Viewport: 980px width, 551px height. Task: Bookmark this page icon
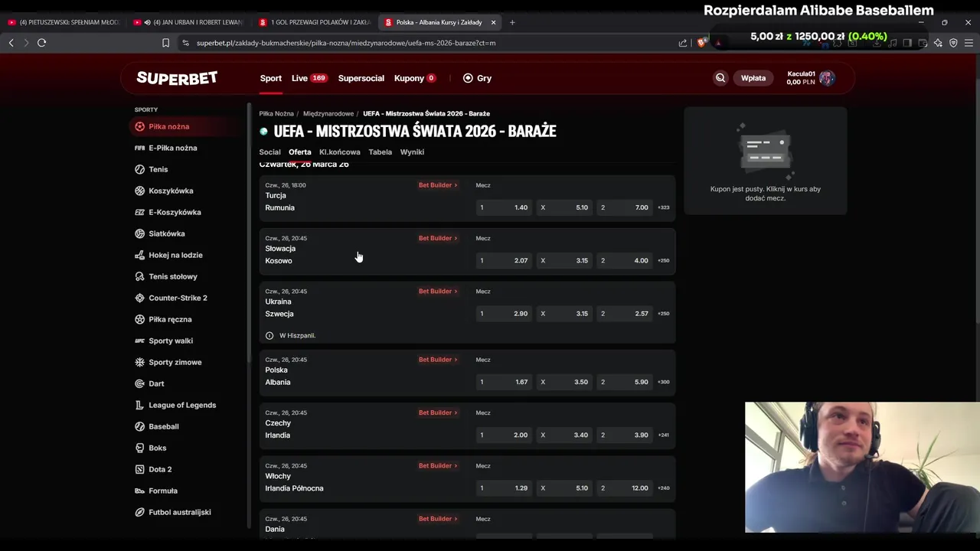[x=165, y=43]
